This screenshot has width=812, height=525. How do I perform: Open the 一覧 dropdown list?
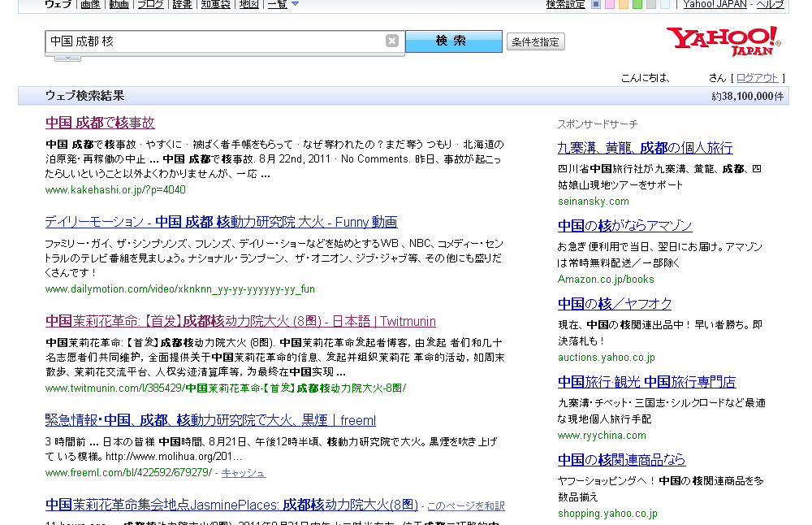click(283, 4)
